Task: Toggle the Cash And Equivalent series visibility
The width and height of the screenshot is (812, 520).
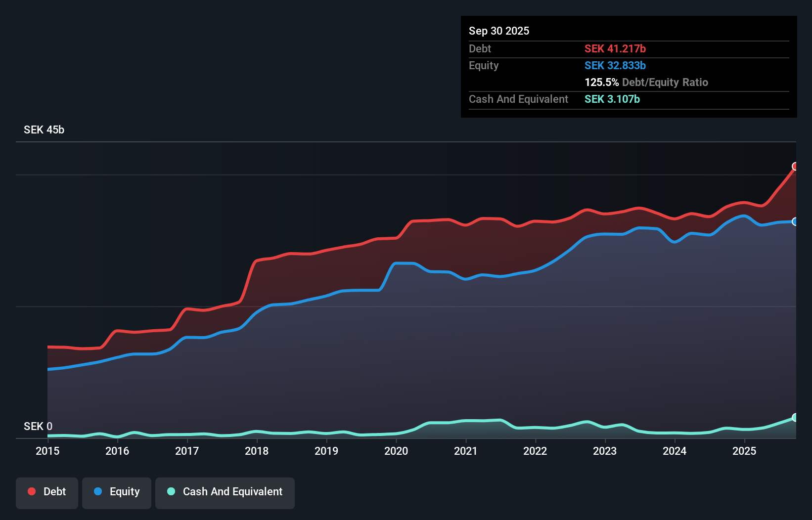Action: (x=225, y=492)
